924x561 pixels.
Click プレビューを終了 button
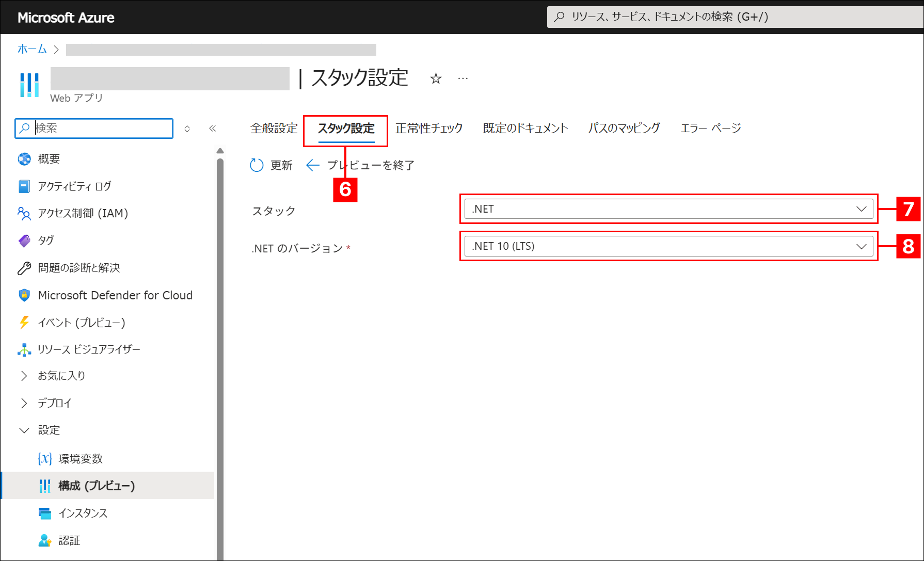pyautogui.click(x=360, y=165)
